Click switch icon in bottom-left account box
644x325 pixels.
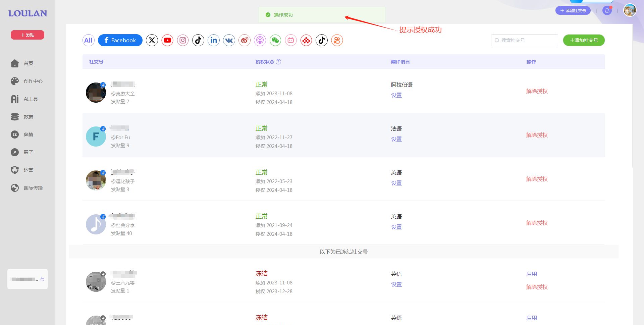click(42, 279)
